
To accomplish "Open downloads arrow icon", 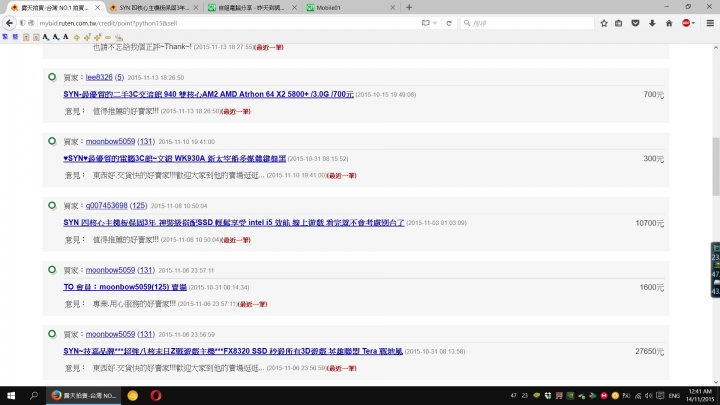I will 652,23.
